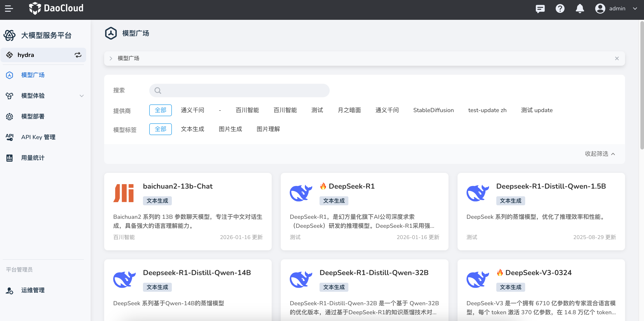644x321 pixels.
Task: Select 图片生成 model tag filter
Action: click(x=230, y=129)
